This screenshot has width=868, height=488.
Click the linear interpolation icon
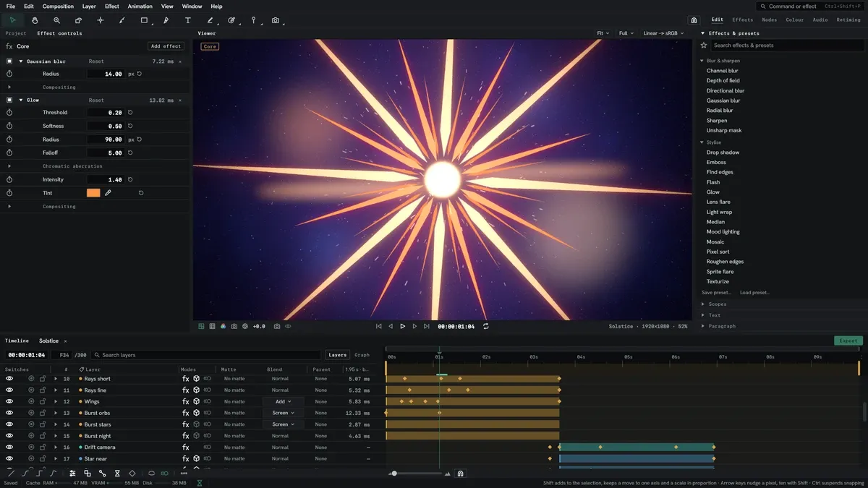11,474
